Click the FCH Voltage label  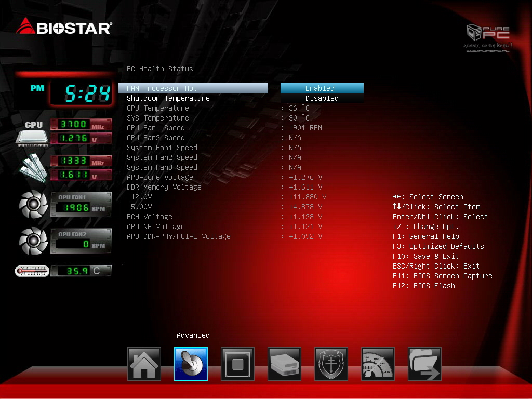tap(149, 217)
